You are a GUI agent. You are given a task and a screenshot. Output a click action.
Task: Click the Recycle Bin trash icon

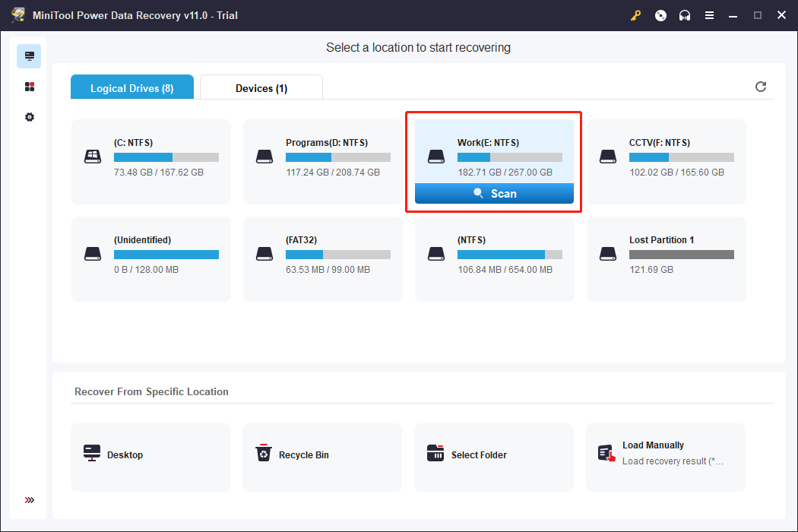point(264,453)
